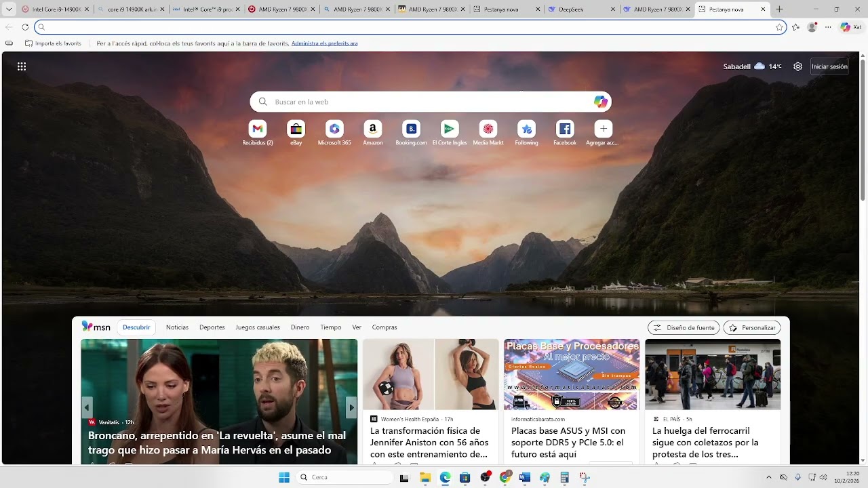The height and width of the screenshot is (488, 868).
Task: Select the Juegos casuales tab
Action: click(x=258, y=327)
